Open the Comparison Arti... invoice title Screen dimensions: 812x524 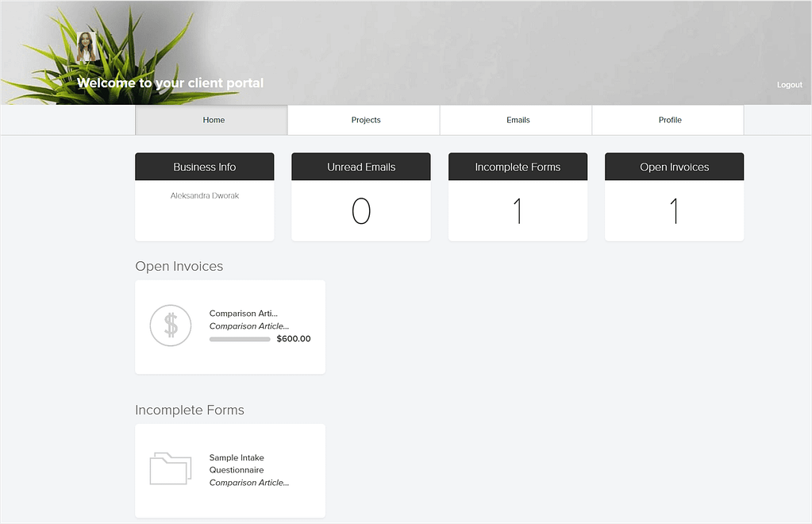click(244, 314)
